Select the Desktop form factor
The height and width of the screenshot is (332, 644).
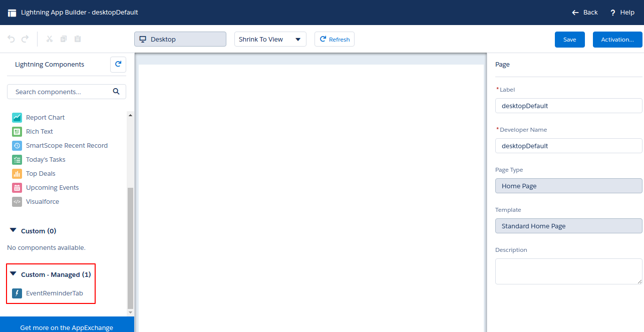[180, 40]
